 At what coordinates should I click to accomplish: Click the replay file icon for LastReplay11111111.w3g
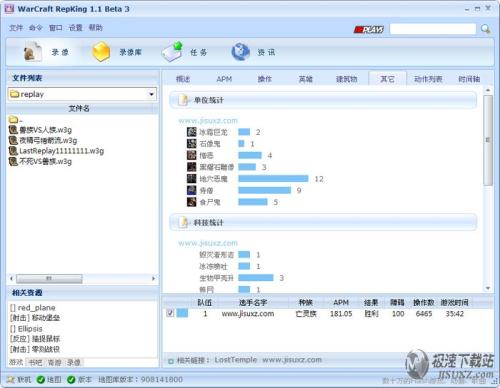(x=13, y=151)
